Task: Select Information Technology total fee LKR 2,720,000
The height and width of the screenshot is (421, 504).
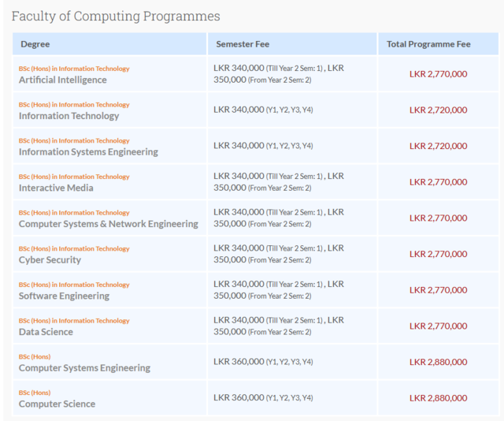Action: 439,110
